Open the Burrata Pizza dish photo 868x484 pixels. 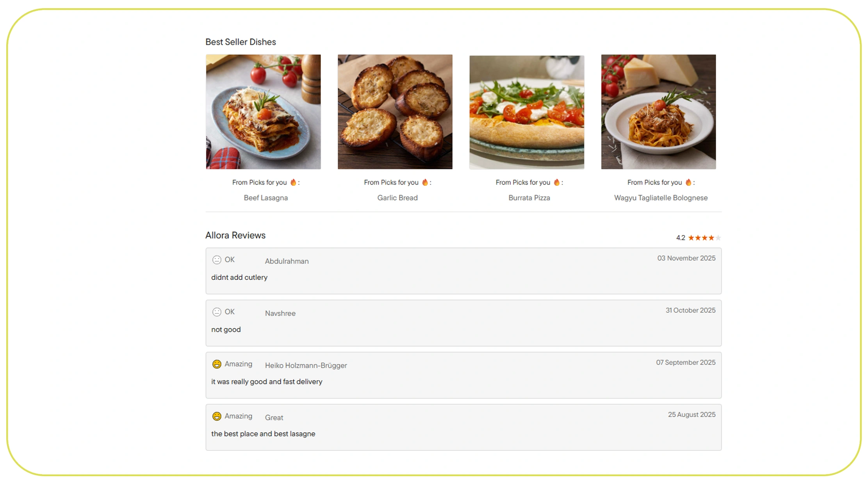[x=527, y=112]
